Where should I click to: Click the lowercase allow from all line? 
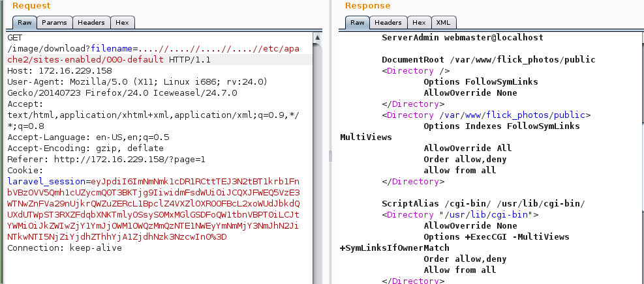coord(460,171)
